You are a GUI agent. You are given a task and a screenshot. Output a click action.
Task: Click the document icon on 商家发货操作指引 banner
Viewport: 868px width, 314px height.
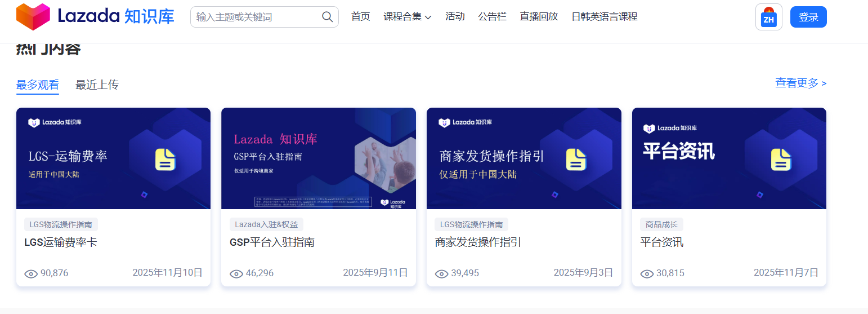[576, 160]
